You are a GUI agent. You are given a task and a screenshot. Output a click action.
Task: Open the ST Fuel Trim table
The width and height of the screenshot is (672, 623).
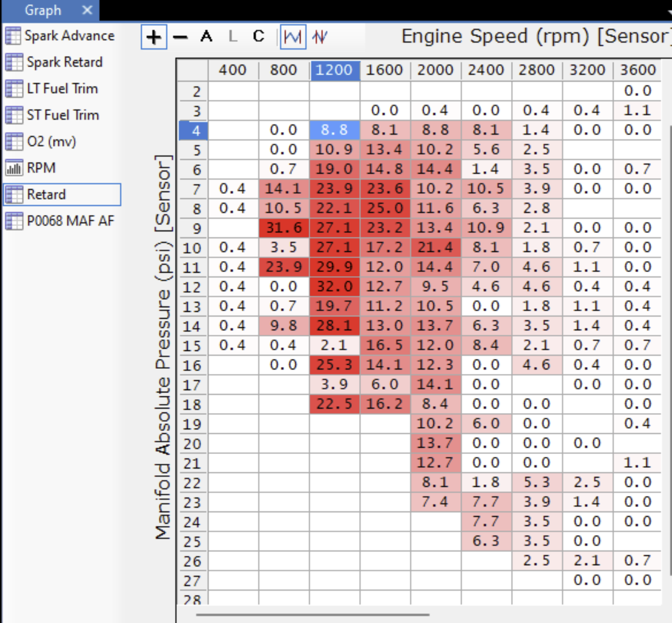62,115
